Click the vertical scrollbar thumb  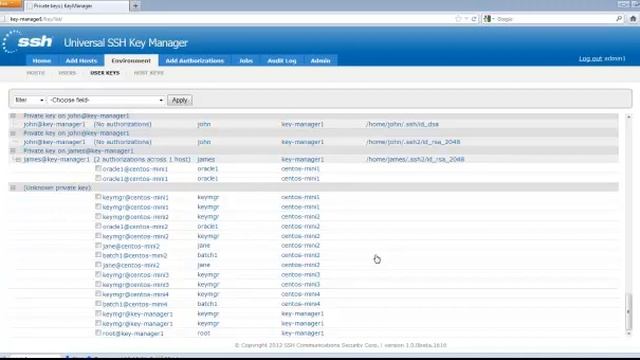[x=629, y=311]
